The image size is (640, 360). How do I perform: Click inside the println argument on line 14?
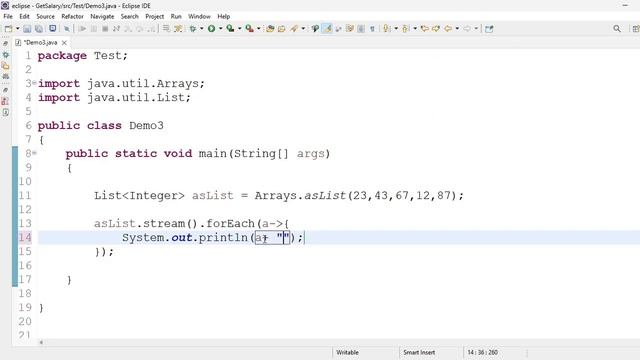pyautogui.click(x=272, y=238)
